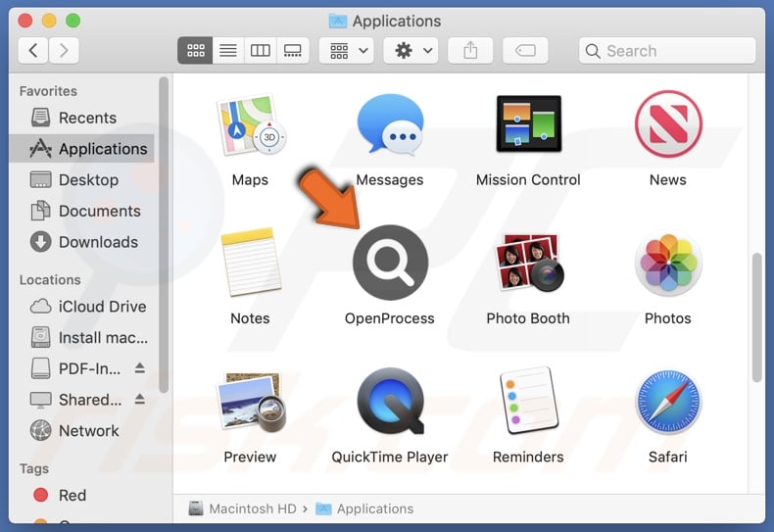The width and height of the screenshot is (774, 532).
Task: Switch to list view mode
Action: (x=228, y=50)
